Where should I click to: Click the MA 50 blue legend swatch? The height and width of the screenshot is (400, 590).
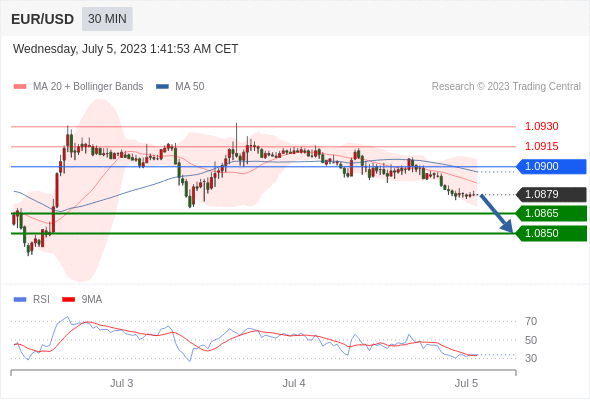tap(162, 87)
